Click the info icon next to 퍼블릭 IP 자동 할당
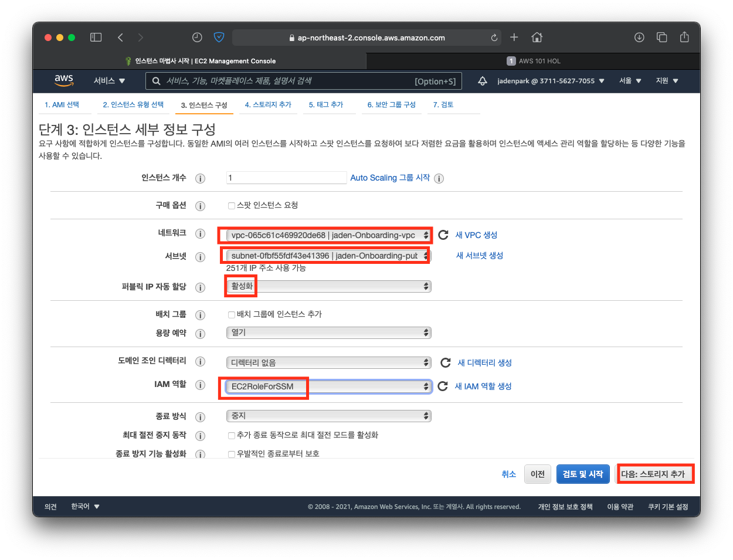Screen dimensions: 733x560 click(200, 287)
